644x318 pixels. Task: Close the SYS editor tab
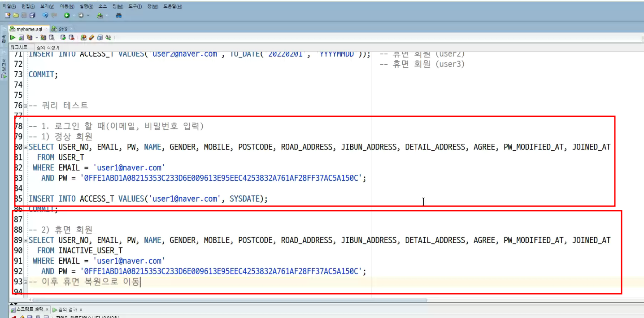click(x=71, y=29)
